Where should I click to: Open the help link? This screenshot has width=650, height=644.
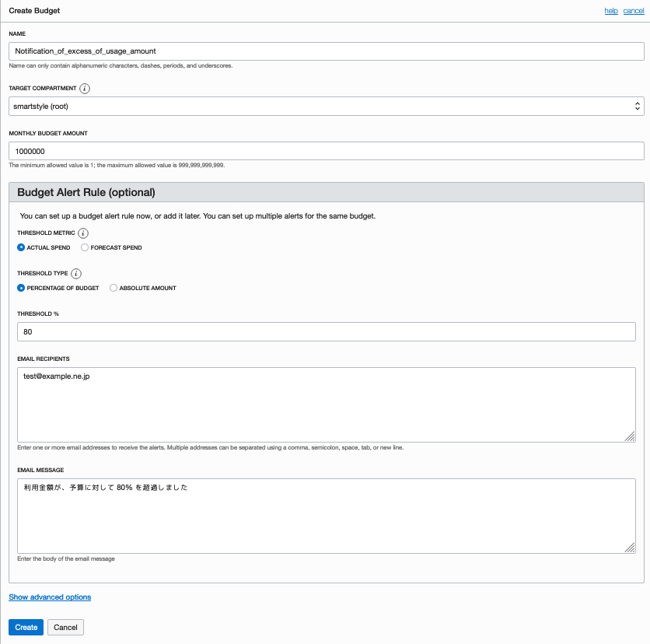click(x=611, y=11)
